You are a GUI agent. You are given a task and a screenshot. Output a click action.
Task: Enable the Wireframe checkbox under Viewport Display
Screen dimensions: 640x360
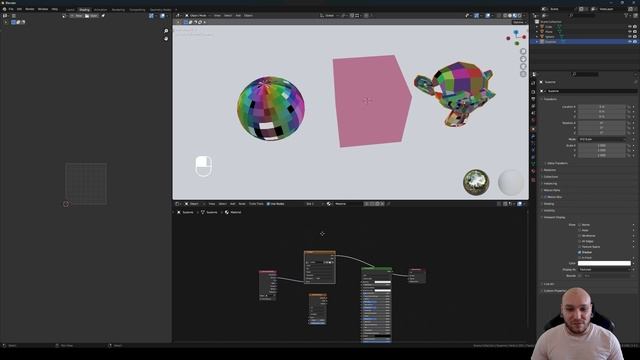[580, 236]
